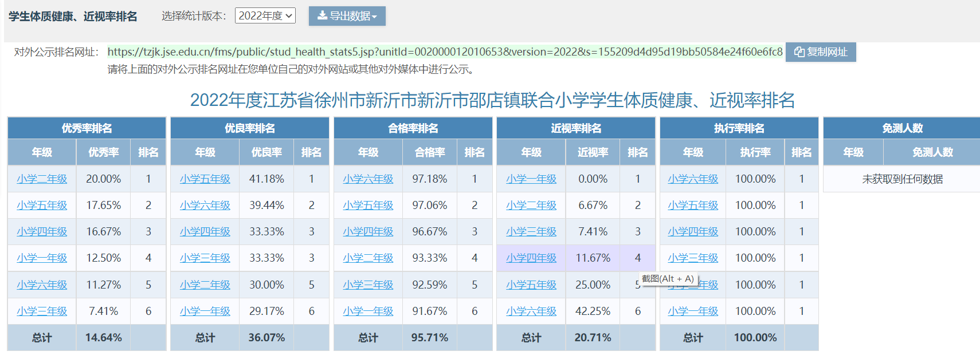Click the 合格率排名 table header
The width and height of the screenshot is (980, 359).
[413, 128]
